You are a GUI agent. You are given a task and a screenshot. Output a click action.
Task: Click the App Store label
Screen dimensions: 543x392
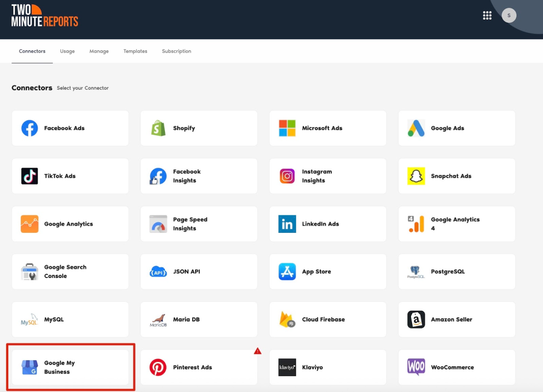pos(317,272)
